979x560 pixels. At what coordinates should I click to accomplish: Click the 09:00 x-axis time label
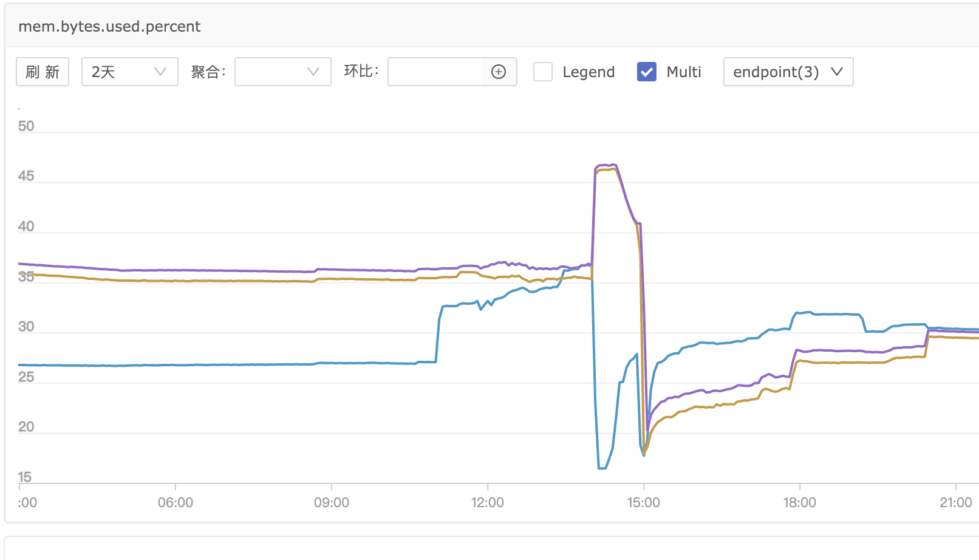[x=332, y=503]
